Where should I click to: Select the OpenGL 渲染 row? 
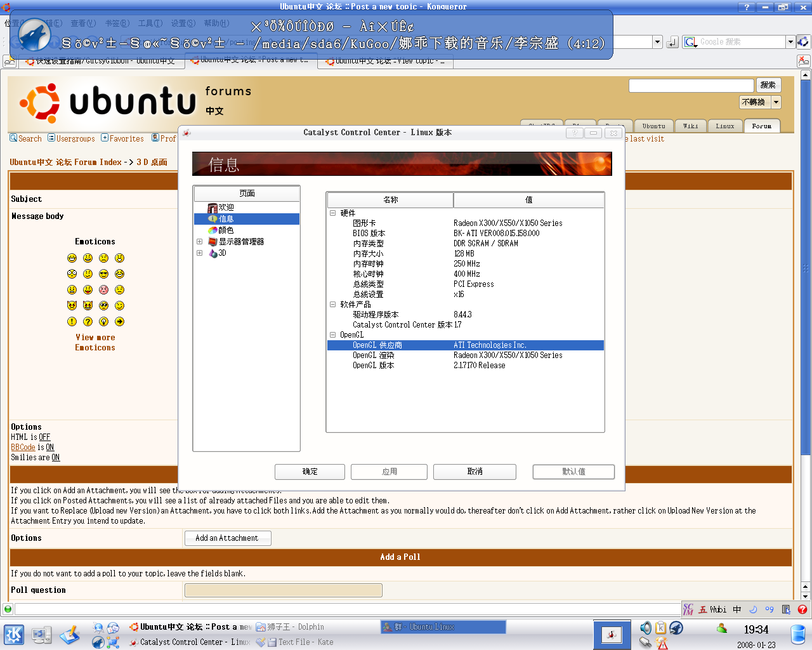(465, 355)
